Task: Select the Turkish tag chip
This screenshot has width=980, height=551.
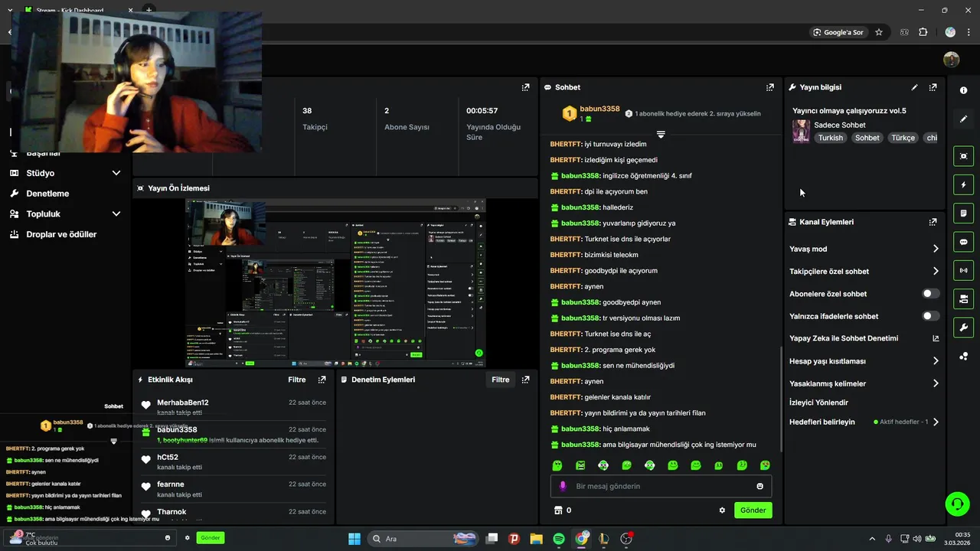Action: (x=830, y=138)
